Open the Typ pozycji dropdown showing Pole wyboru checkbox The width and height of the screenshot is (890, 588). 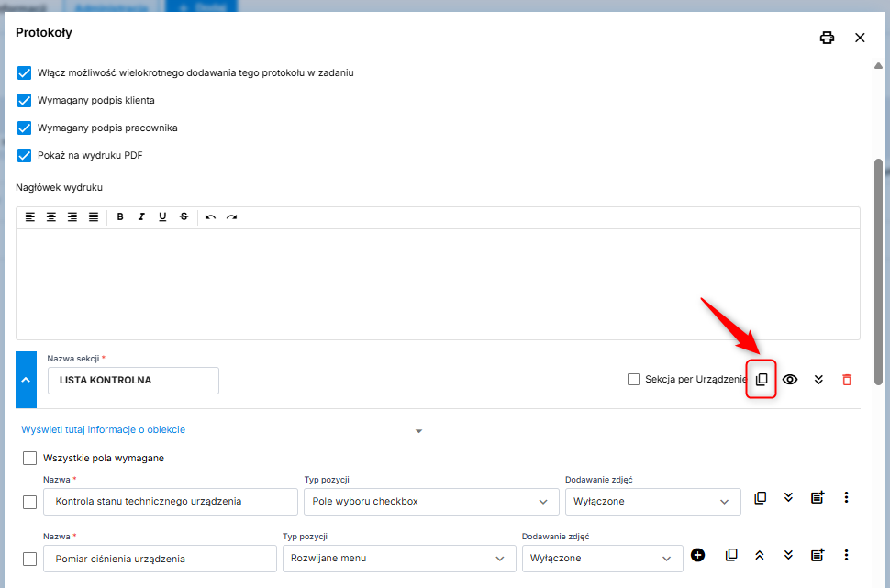tap(430, 502)
